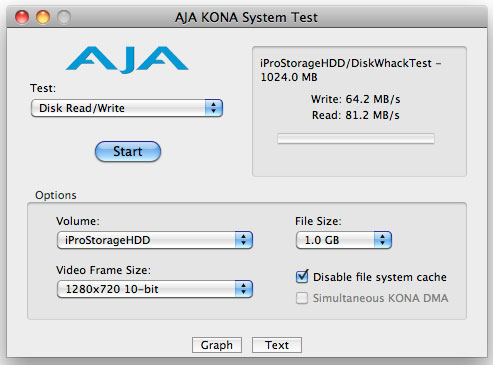The image size is (493, 365).
Task: Open the 1280x720 10-bit frame size dropdown
Action: (x=155, y=289)
